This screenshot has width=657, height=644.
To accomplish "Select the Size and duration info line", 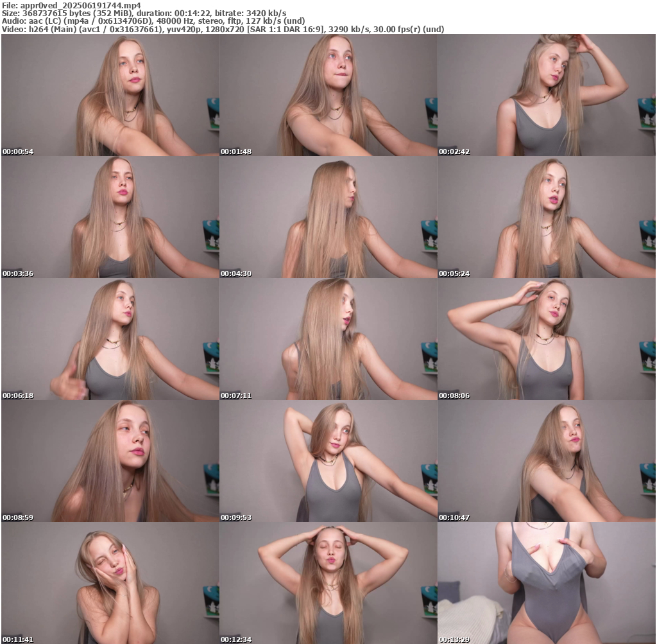I will pyautogui.click(x=144, y=13).
